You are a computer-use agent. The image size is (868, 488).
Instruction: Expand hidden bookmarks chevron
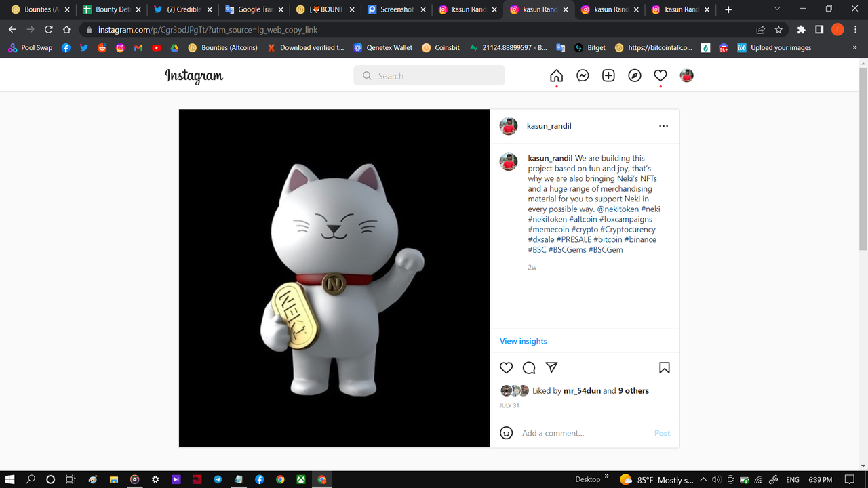click(x=854, y=48)
